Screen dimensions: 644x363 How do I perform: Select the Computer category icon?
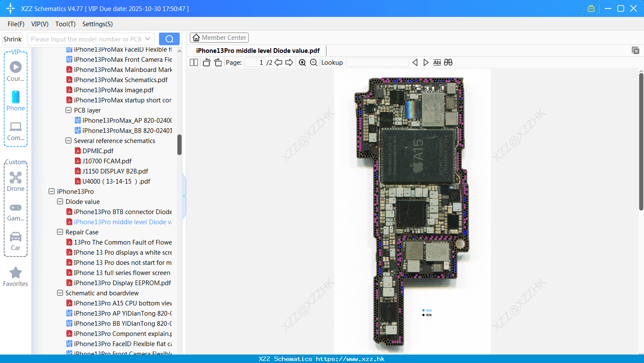point(16,131)
